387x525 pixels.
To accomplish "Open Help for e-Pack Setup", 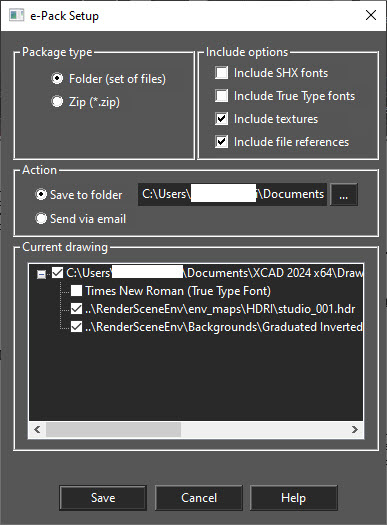I will click(294, 498).
